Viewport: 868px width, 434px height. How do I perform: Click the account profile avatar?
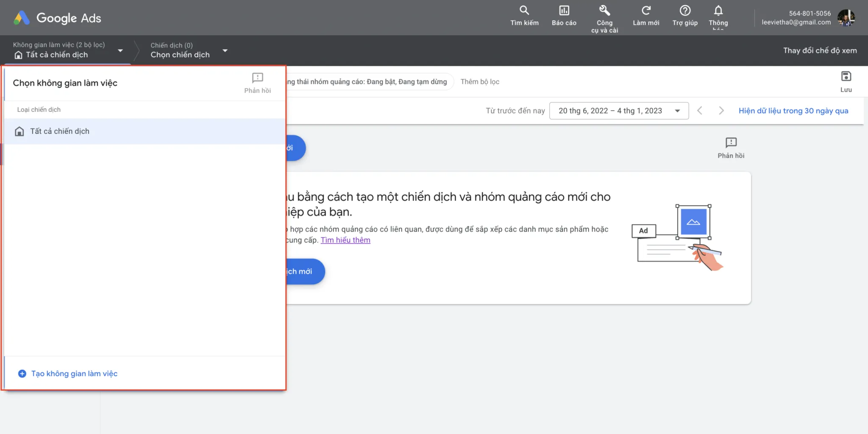(x=846, y=18)
